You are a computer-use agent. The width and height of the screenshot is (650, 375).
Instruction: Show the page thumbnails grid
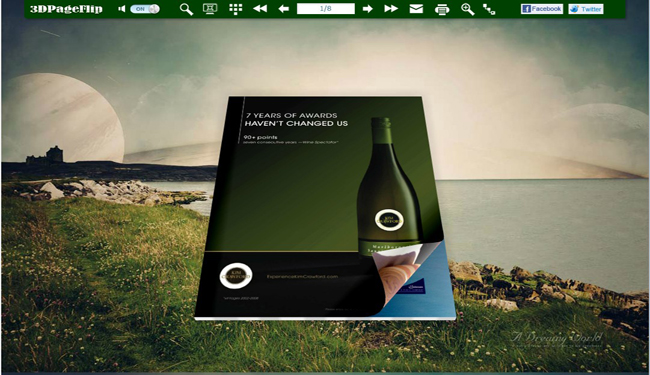(235, 9)
